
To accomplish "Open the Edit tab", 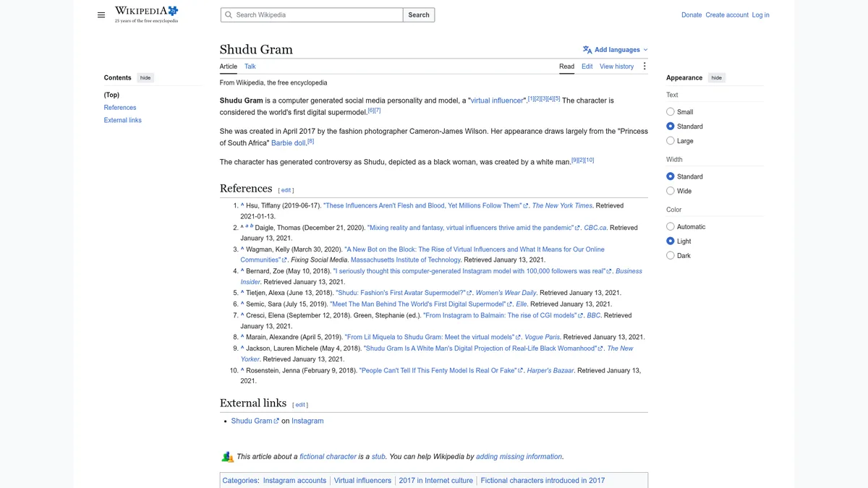I will (587, 67).
